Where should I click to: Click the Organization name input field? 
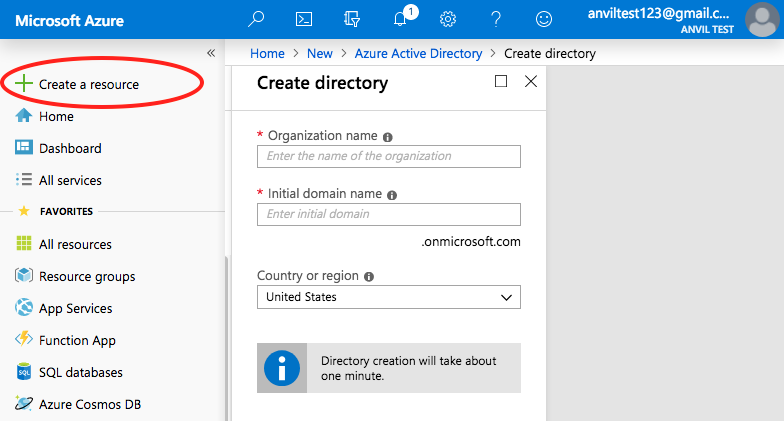pos(388,156)
